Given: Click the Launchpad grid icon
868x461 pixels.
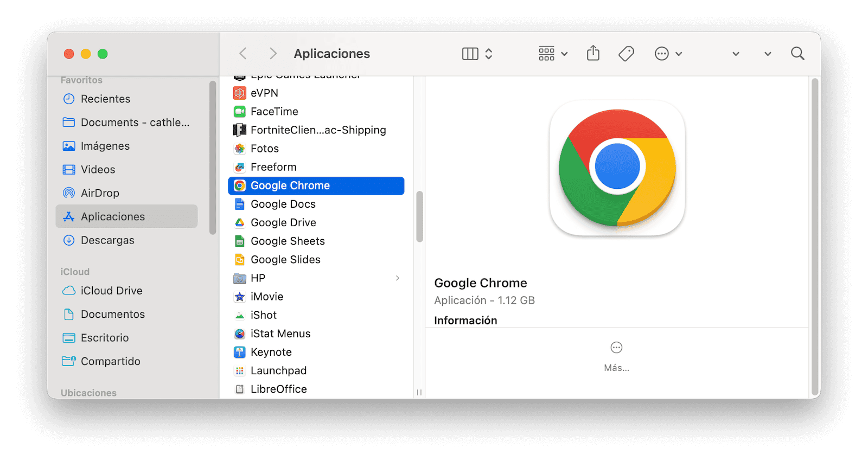Looking at the screenshot, I should [x=240, y=370].
